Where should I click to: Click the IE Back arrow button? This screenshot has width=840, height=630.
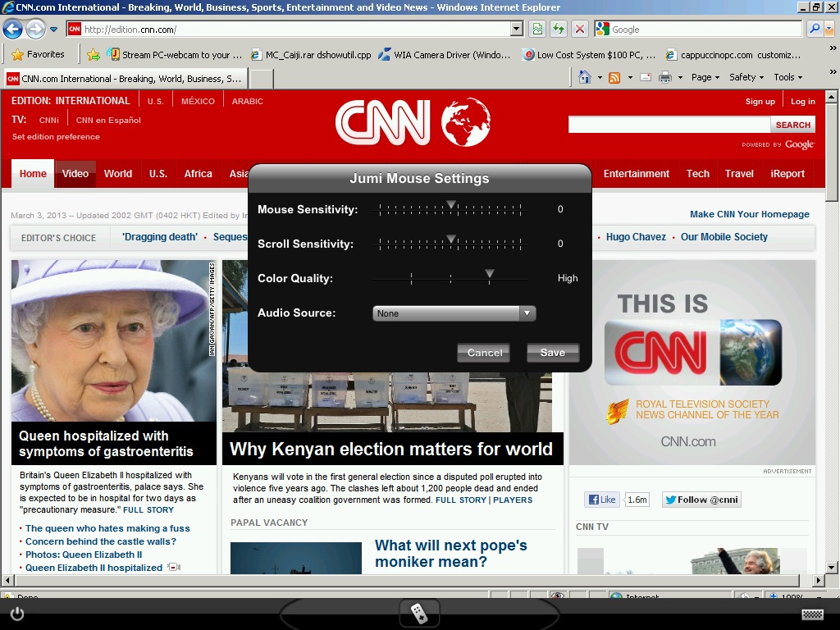pos(13,29)
